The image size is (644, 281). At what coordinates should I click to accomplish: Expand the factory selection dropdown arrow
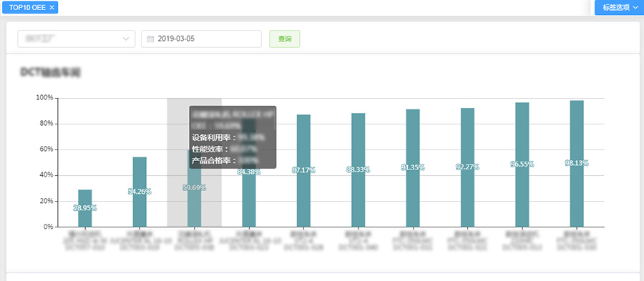126,39
